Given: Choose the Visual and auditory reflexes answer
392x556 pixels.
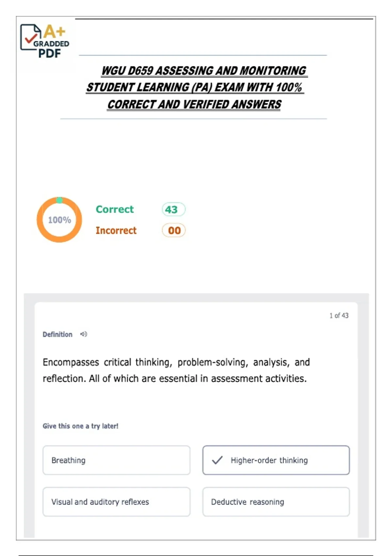Looking at the screenshot, I should [x=116, y=502].
